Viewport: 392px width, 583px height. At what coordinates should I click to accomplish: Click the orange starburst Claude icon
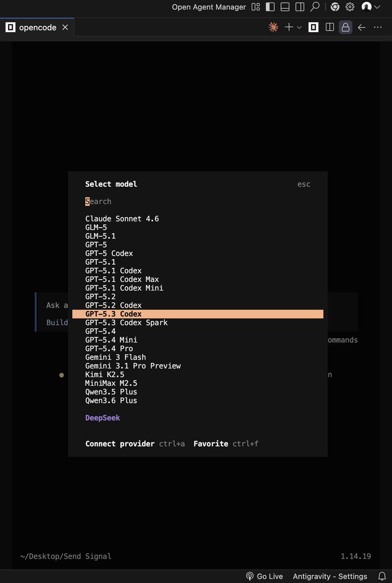point(273,27)
